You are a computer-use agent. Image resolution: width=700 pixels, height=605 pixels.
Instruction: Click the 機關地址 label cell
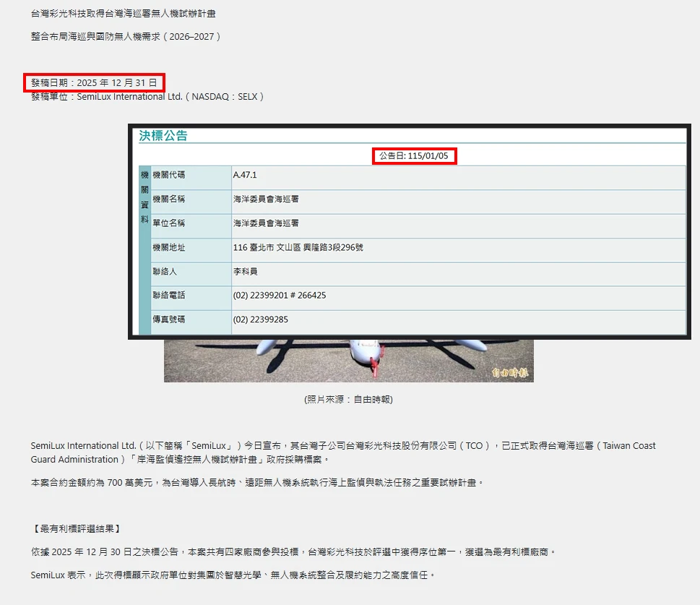point(191,250)
